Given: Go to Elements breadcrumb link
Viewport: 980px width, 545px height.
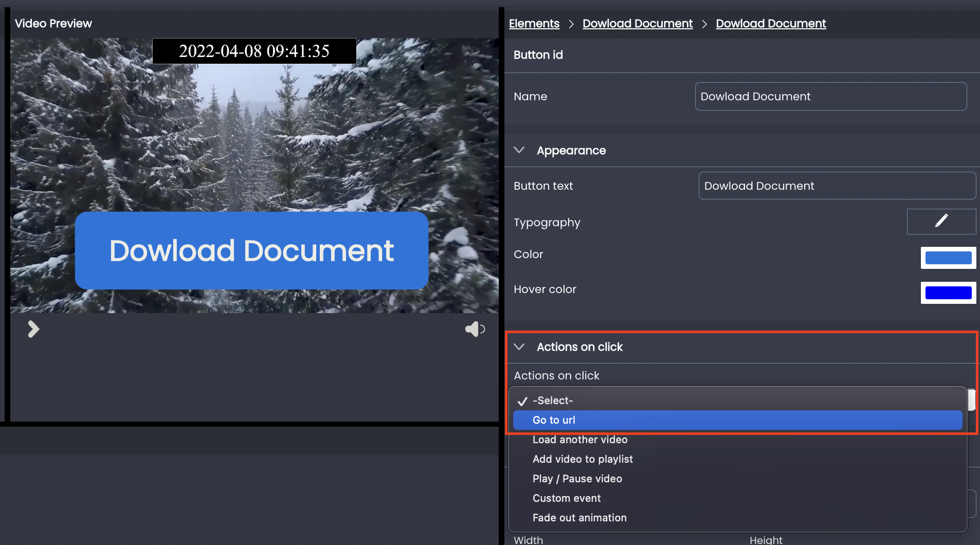Looking at the screenshot, I should [534, 24].
